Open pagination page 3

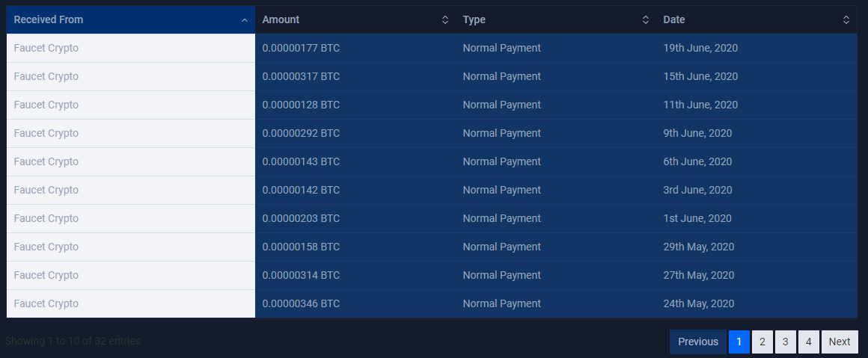(x=786, y=342)
